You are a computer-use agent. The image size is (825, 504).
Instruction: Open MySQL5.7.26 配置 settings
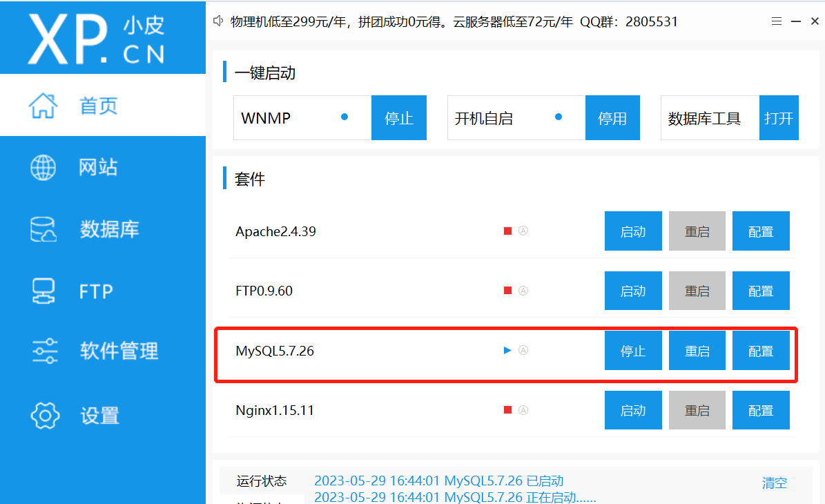click(x=761, y=350)
